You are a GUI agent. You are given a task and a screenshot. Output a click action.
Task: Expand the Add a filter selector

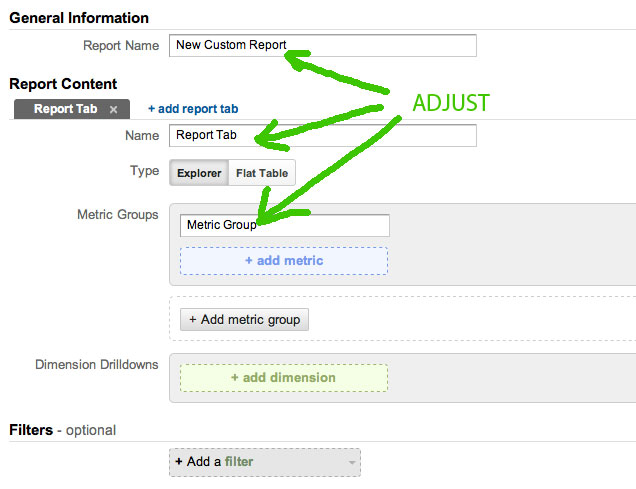(264, 462)
